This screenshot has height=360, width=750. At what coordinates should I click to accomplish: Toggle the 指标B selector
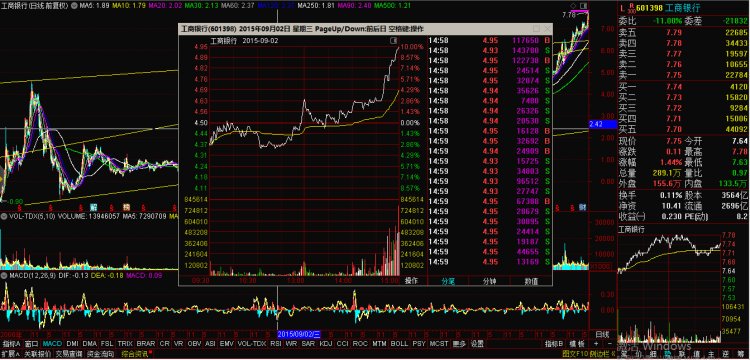554,344
